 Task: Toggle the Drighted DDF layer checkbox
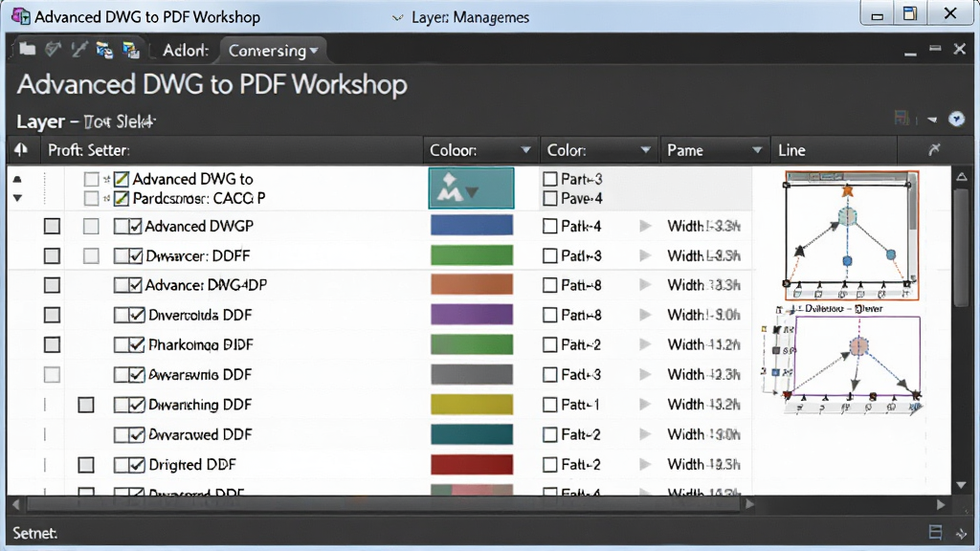click(136, 465)
